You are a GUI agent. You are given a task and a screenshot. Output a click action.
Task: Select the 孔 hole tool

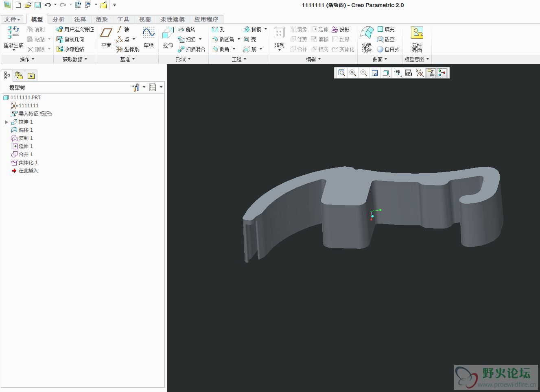[218, 29]
